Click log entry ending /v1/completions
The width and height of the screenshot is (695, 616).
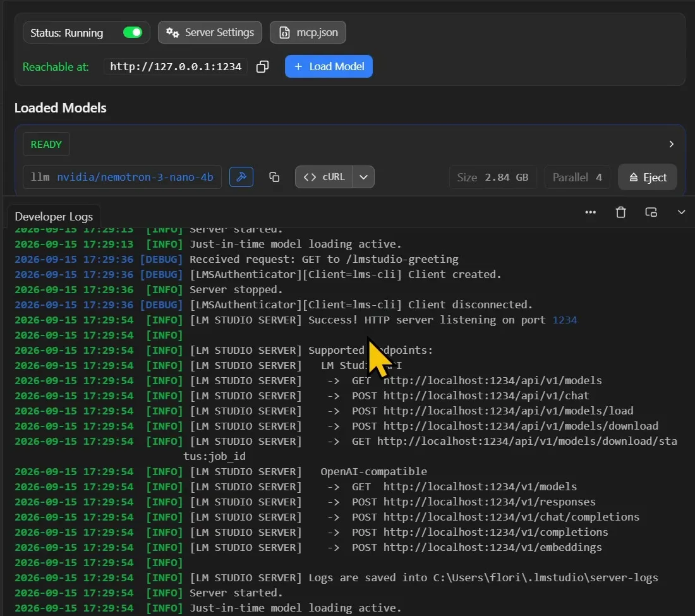311,532
